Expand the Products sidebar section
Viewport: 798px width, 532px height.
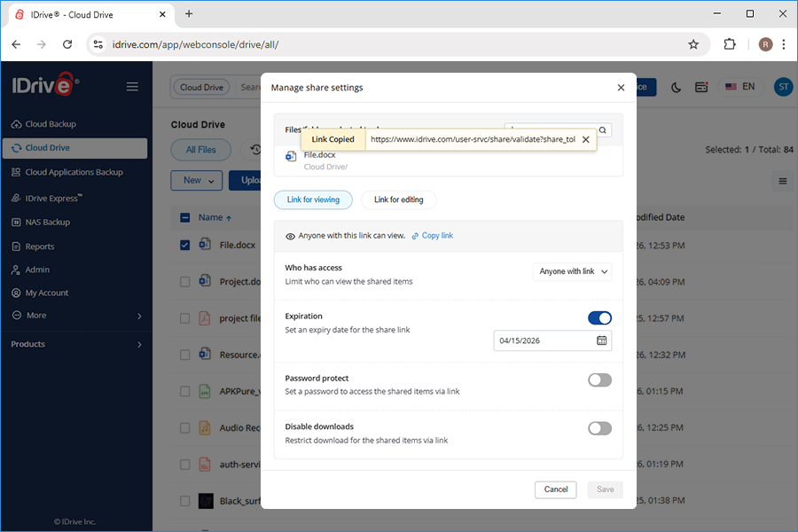coord(76,345)
